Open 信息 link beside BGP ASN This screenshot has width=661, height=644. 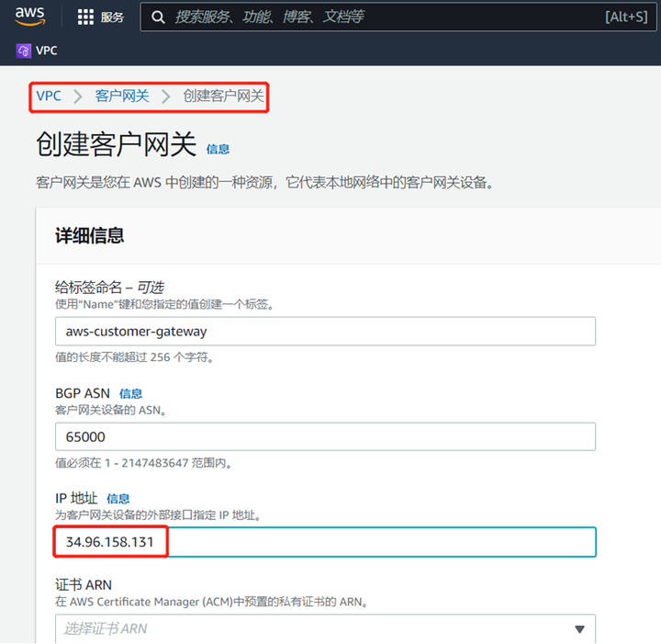point(130,394)
